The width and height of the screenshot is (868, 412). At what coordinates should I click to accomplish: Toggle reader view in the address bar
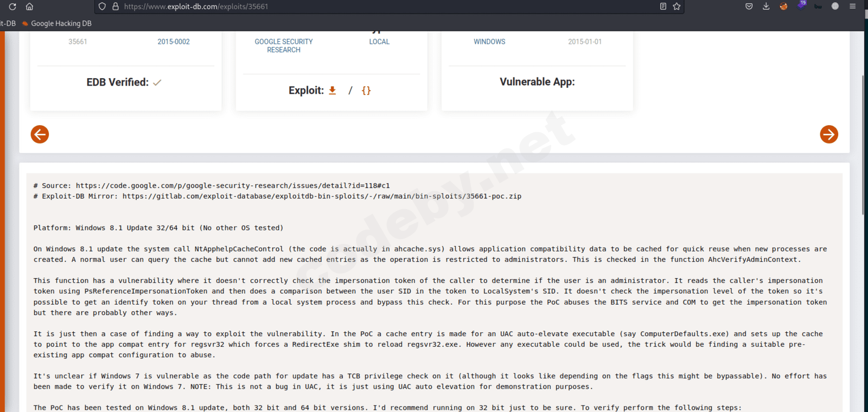663,7
